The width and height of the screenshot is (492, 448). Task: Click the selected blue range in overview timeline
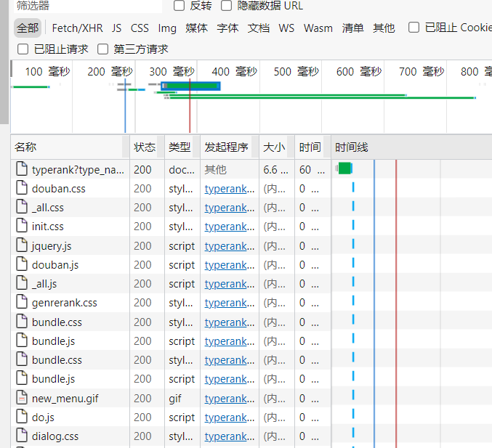[x=190, y=86]
